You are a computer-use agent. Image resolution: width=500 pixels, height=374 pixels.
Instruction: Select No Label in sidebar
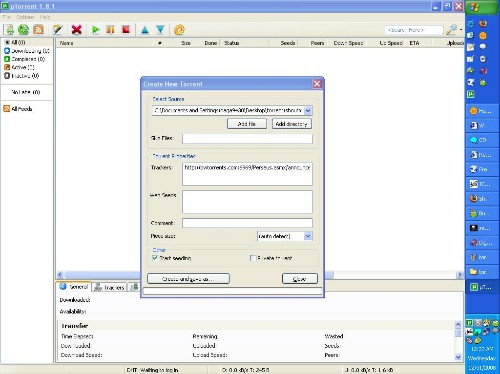click(26, 92)
